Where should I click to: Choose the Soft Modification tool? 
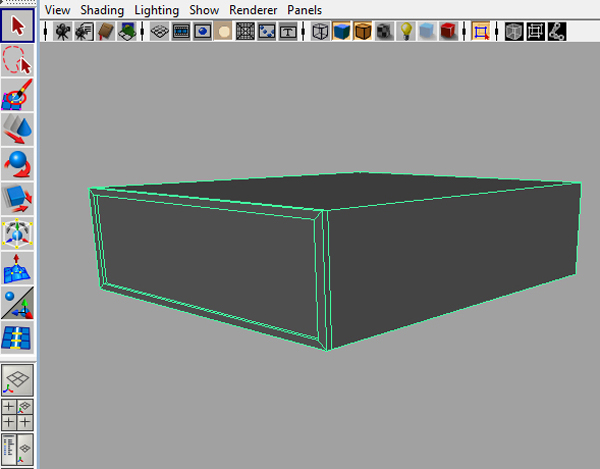tap(18, 268)
